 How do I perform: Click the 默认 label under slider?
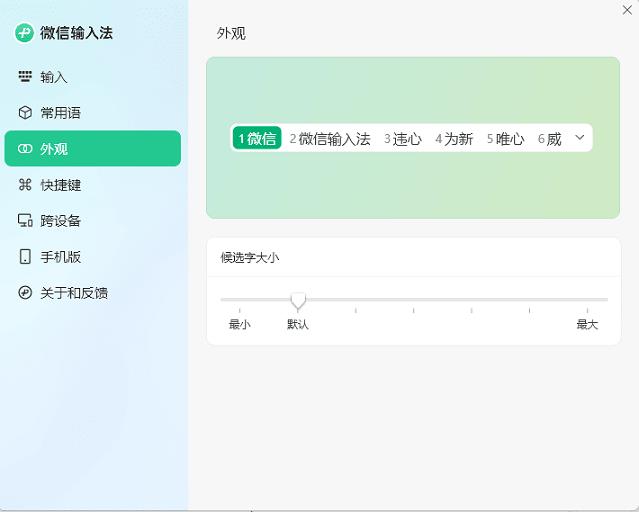(298, 324)
